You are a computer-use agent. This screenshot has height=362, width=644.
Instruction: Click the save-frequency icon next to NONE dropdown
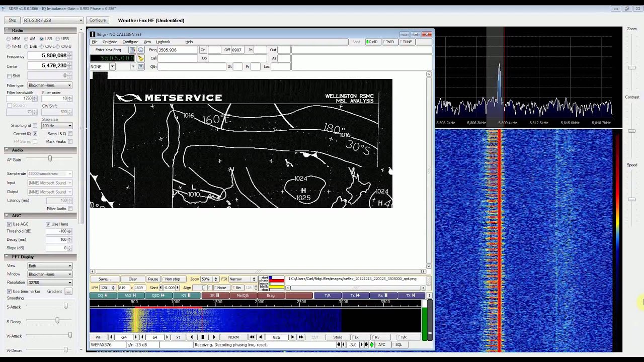[x=141, y=66]
